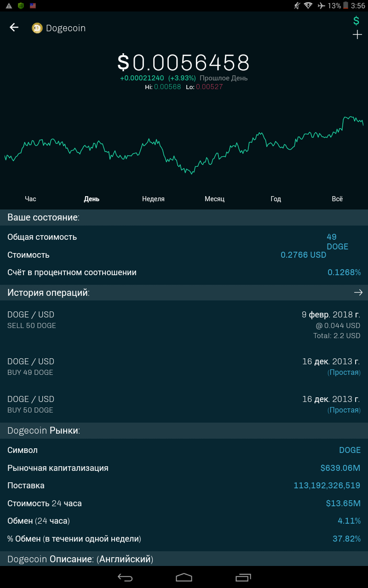The height and width of the screenshot is (588, 368).
Task: Tap the Dogecoin coin logo
Action: [x=37, y=28]
